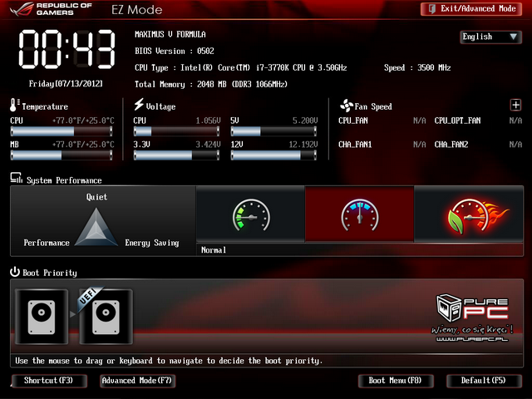The height and width of the screenshot is (399, 532).
Task: Click the Speed : 3500 MHz text
Action: [417, 67]
